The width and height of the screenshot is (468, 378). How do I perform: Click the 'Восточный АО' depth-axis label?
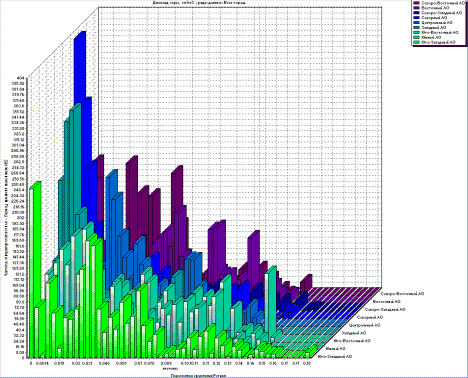(386, 302)
